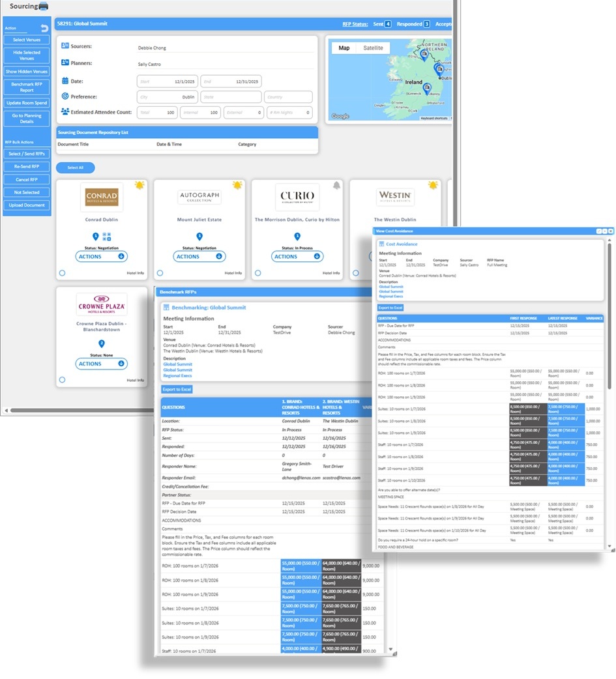Click Export to Excel in Cost Avoidance
This screenshot has height=679, width=616.
[x=390, y=307]
